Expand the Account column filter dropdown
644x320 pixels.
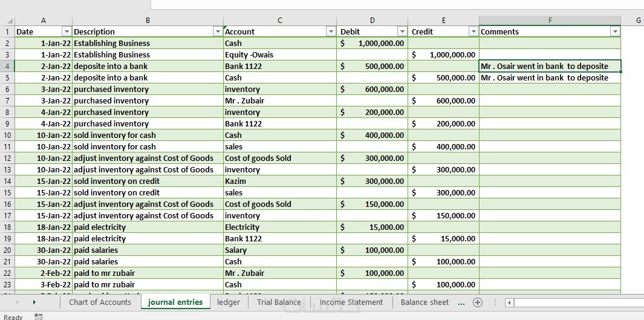(331, 31)
